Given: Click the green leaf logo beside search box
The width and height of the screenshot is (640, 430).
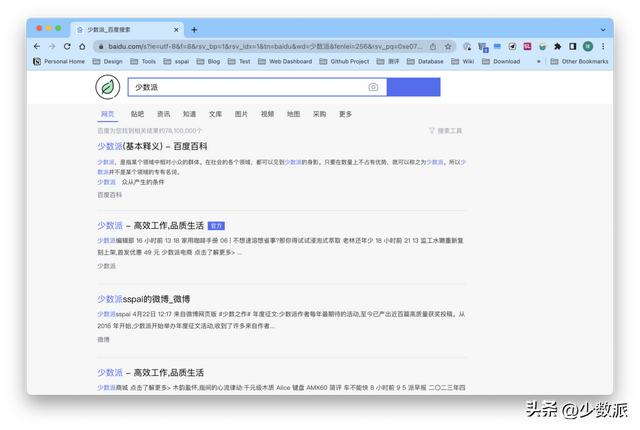Looking at the screenshot, I should (x=108, y=87).
